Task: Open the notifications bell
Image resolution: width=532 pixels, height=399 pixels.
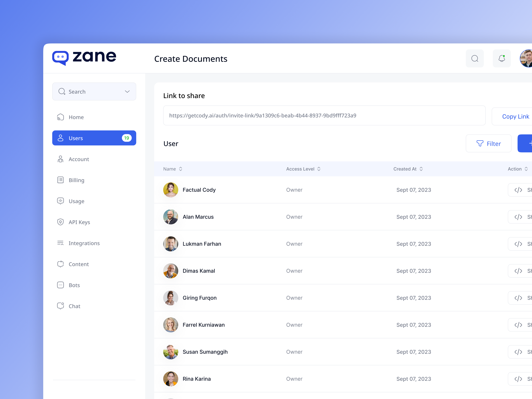Action: point(502,58)
